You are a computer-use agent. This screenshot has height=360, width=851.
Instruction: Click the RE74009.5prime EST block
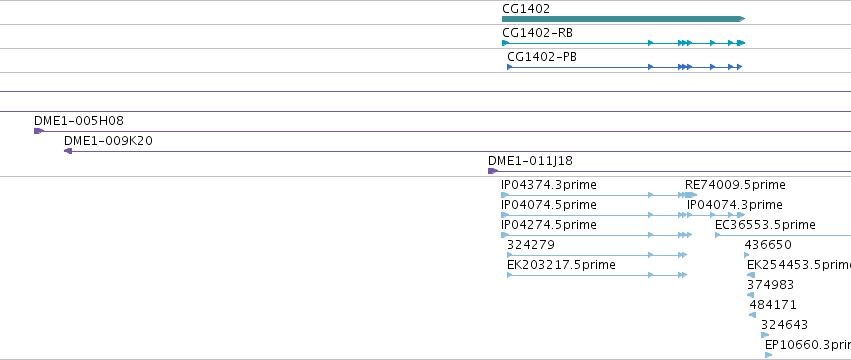(x=690, y=195)
